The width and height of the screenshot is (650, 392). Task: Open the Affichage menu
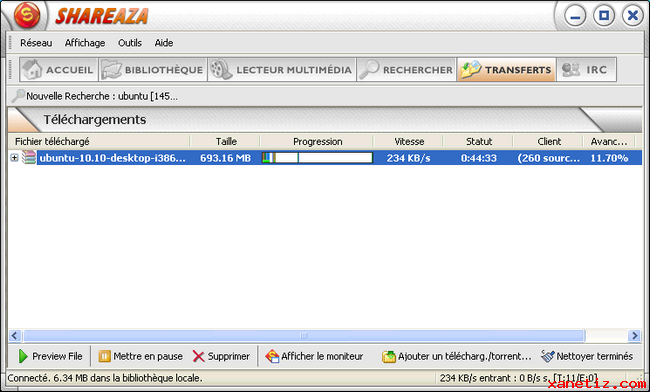tap(85, 43)
